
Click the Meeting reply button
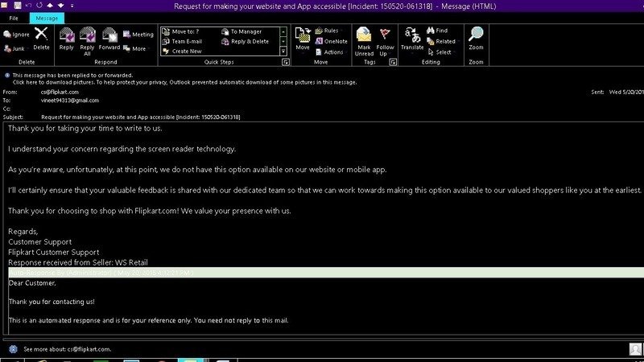[138, 35]
